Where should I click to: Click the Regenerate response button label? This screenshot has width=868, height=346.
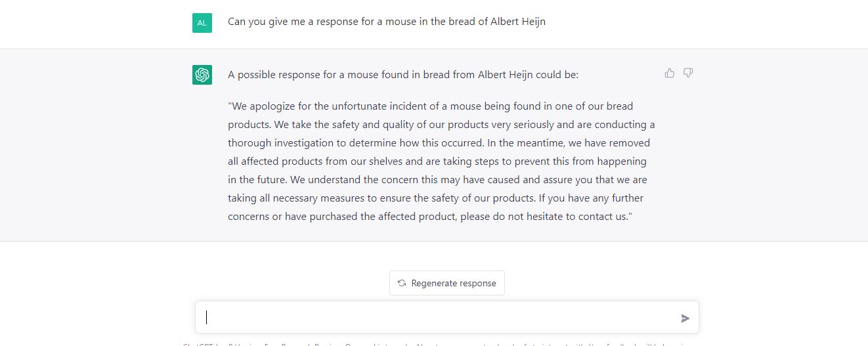(454, 283)
